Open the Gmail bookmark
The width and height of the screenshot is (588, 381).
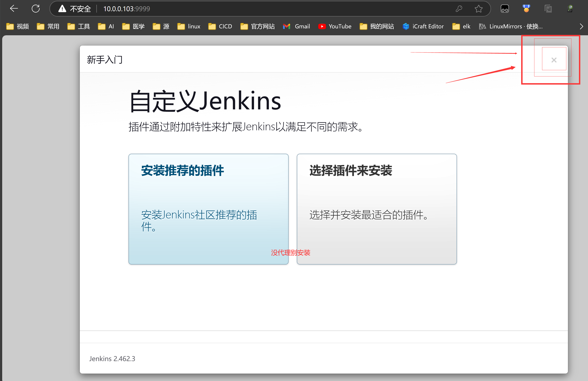click(x=296, y=26)
